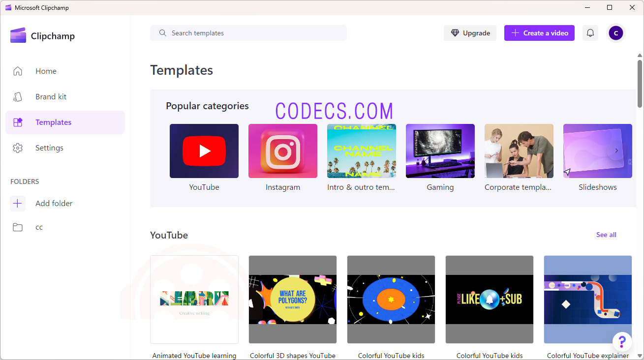
Task: Click the Home house icon
Action: [18, 71]
